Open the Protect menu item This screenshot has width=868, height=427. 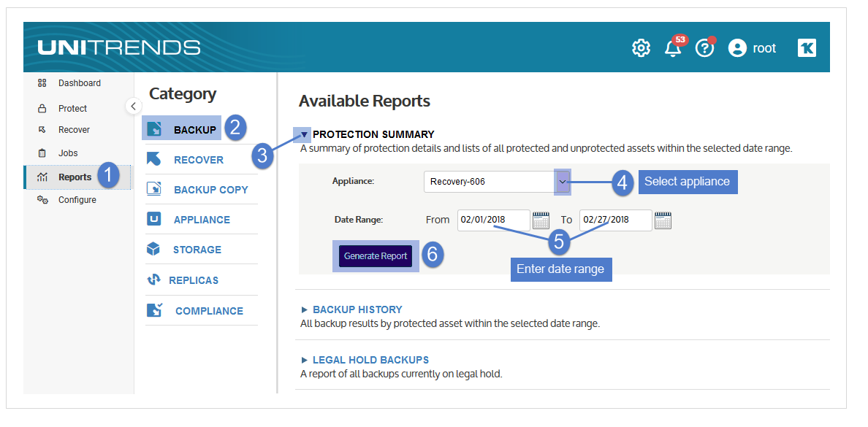click(x=72, y=109)
